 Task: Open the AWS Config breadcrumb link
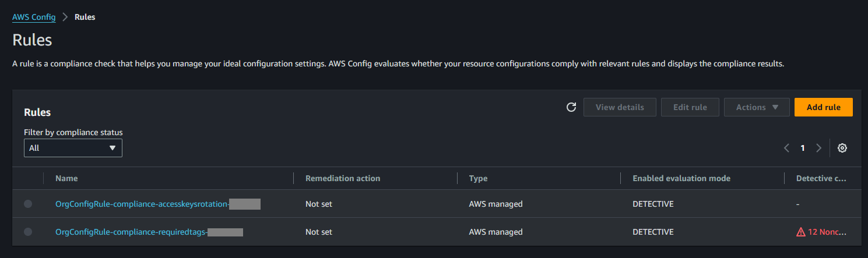point(34,17)
